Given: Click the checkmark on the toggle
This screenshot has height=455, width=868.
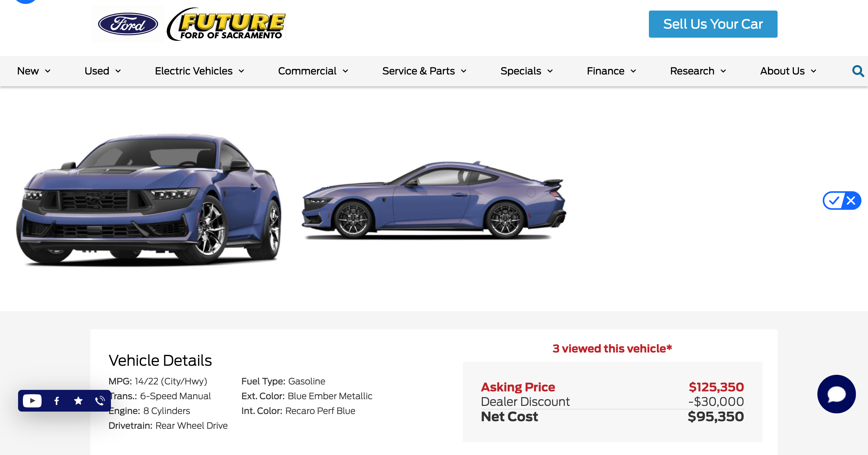Looking at the screenshot, I should (x=834, y=201).
